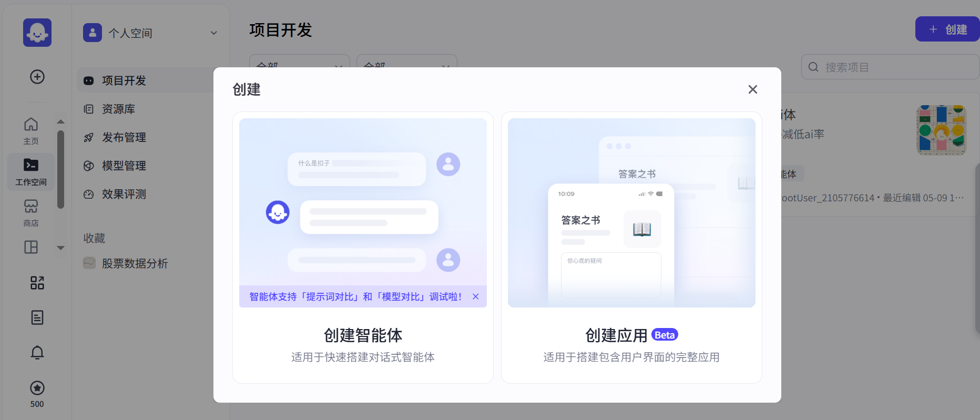Click the 答案之书 app preview image
This screenshot has height=420, width=980.
click(x=631, y=213)
